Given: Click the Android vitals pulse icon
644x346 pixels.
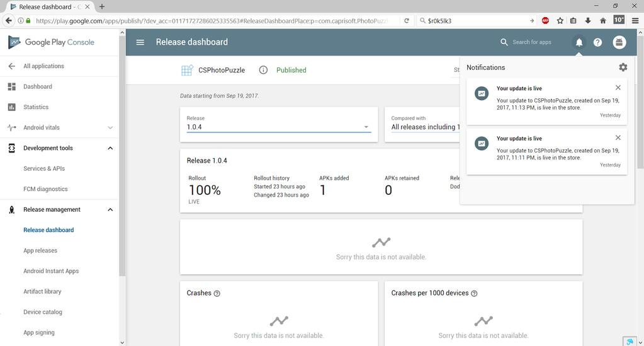Looking at the screenshot, I should click(12, 127).
